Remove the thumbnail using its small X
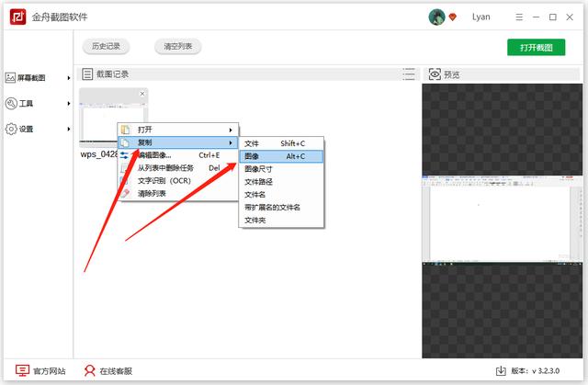Screen dimensions: 588x385 pyautogui.click(x=141, y=94)
